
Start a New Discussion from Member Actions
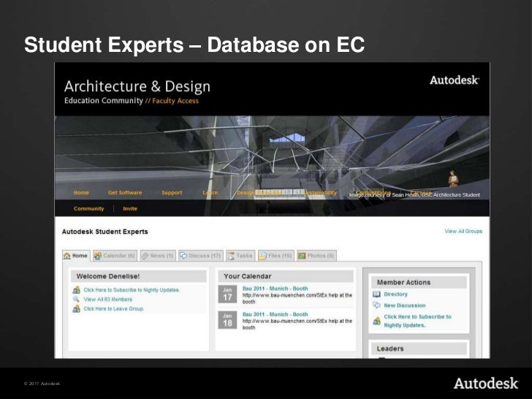point(404,305)
